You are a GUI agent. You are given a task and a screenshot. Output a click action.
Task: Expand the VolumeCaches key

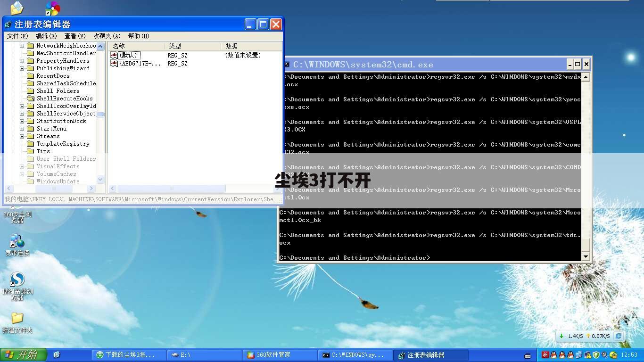click(x=22, y=174)
